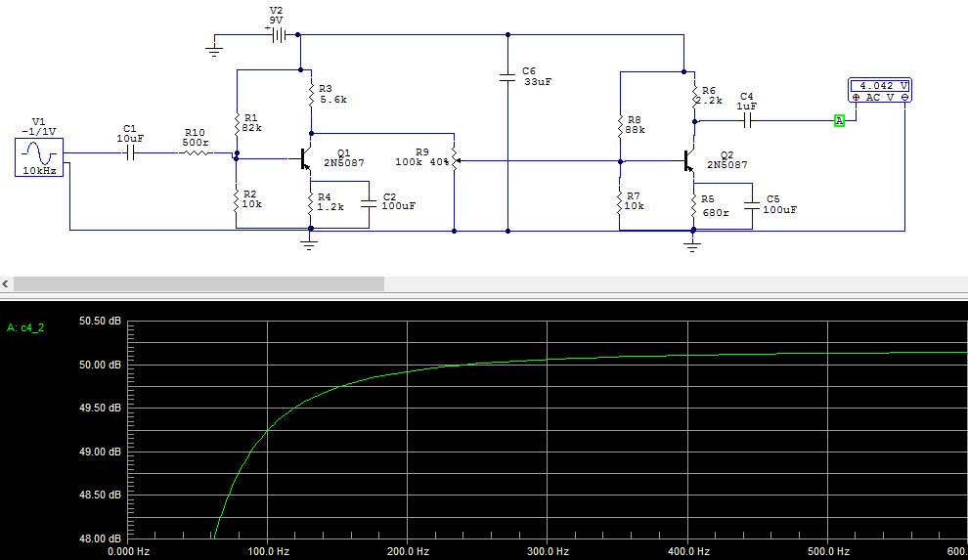Image resolution: width=968 pixels, height=560 pixels.
Task: Select capacitor C5 100uF
Action: pos(751,205)
